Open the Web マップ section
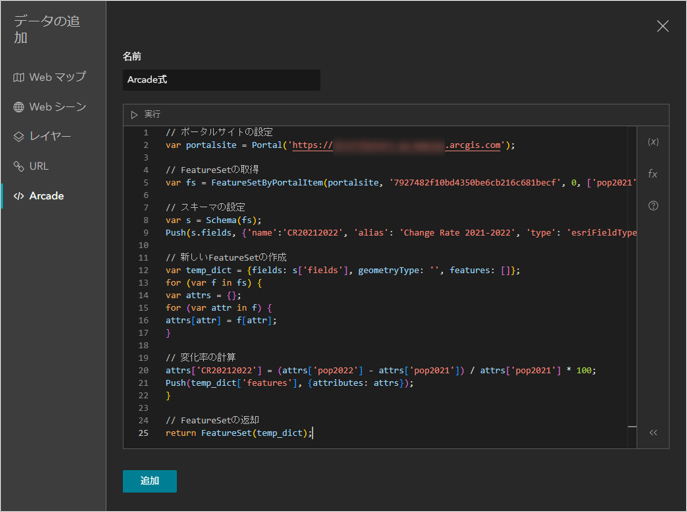Image resolution: width=687 pixels, height=512 pixels. (x=50, y=77)
